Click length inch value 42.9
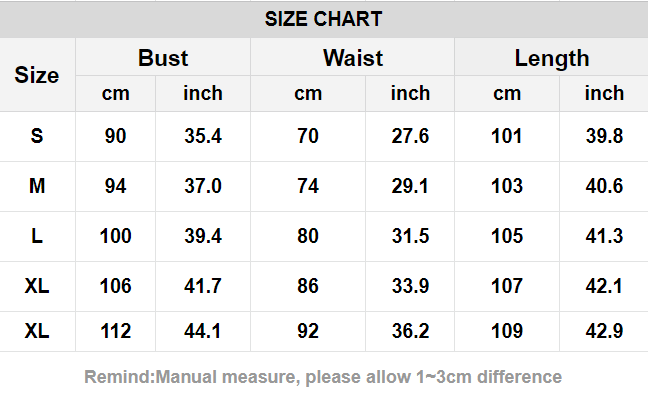This screenshot has width=648, height=400. 604,331
